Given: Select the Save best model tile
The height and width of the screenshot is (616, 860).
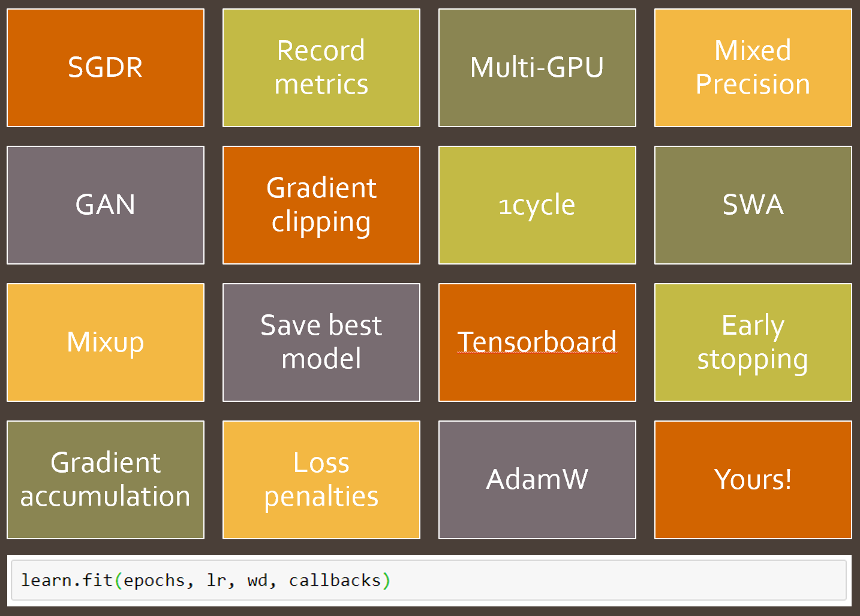Looking at the screenshot, I should click(x=321, y=342).
